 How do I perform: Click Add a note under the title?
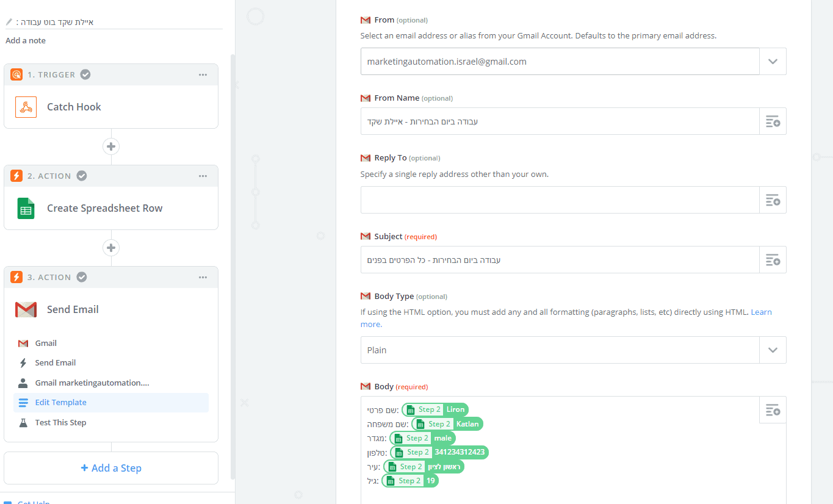26,41
